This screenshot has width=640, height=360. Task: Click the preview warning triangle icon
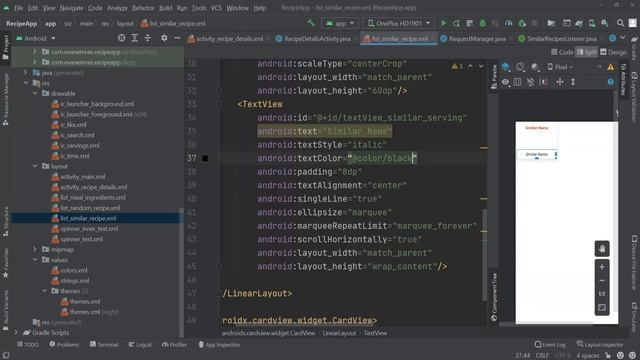pos(611,67)
